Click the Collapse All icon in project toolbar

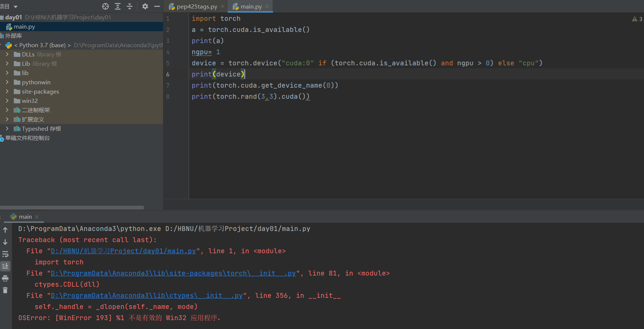coord(130,6)
